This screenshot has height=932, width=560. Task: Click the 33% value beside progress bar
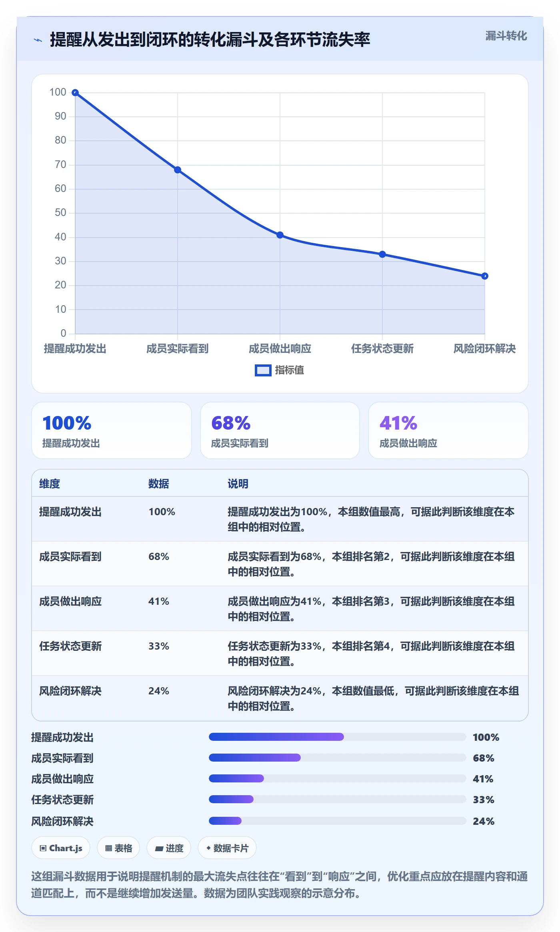coord(484,800)
